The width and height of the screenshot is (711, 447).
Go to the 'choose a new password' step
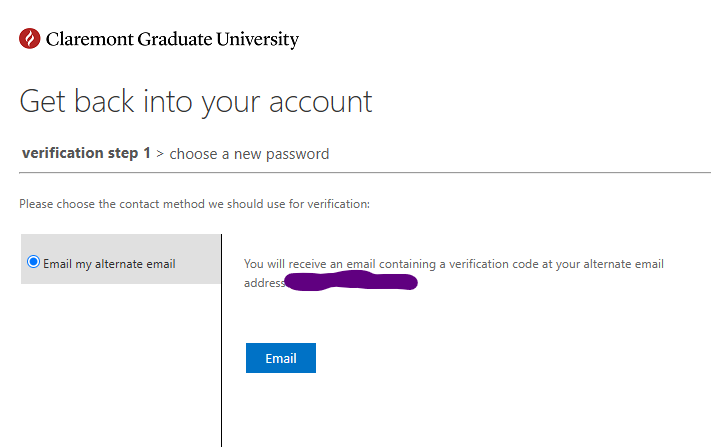[249, 154]
